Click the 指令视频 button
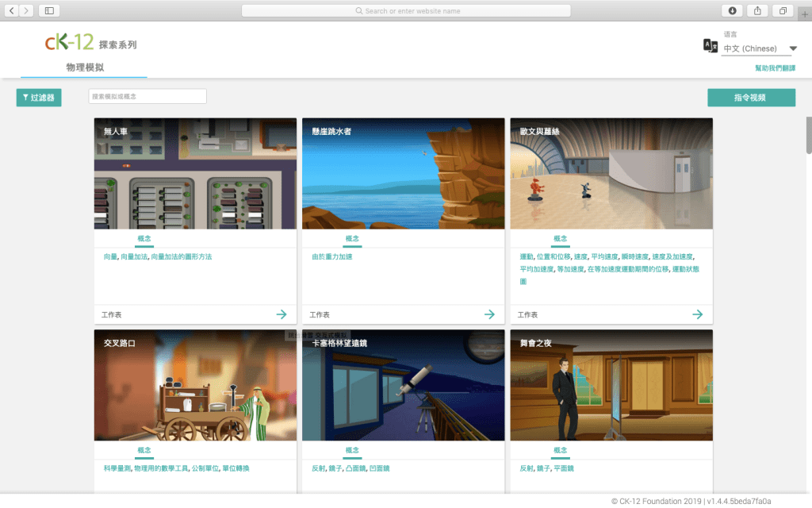Screen dimensions: 812x508 (751, 98)
